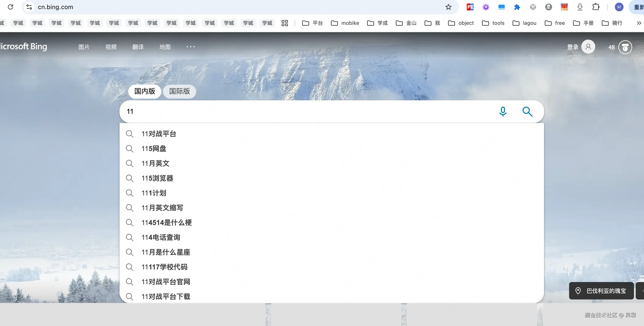
Task: Click 巴伐利亚的瑰宝 image info button
Action: [601, 291]
